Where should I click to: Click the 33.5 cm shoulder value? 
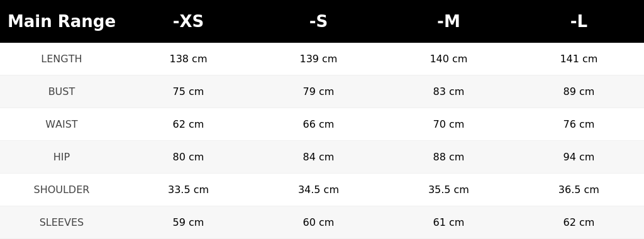188,190
